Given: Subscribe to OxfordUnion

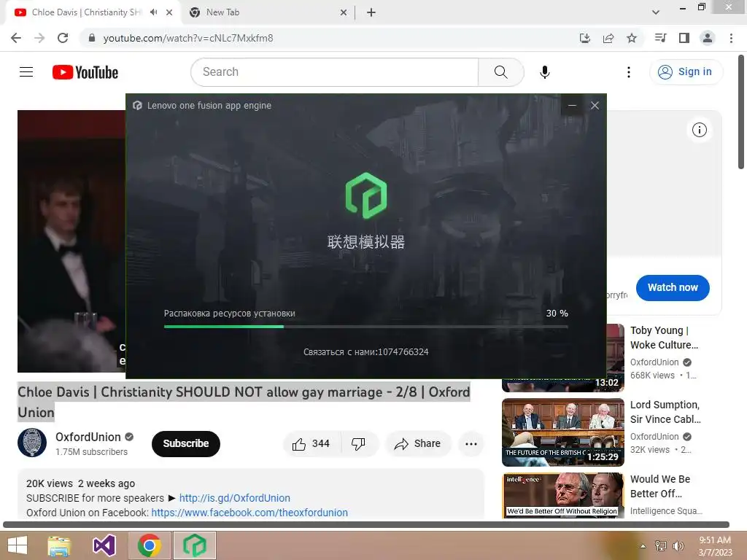Looking at the screenshot, I should 186,444.
